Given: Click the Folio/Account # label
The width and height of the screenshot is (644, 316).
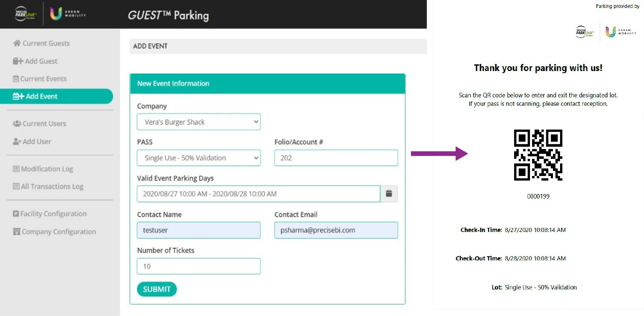Looking at the screenshot, I should [299, 142].
